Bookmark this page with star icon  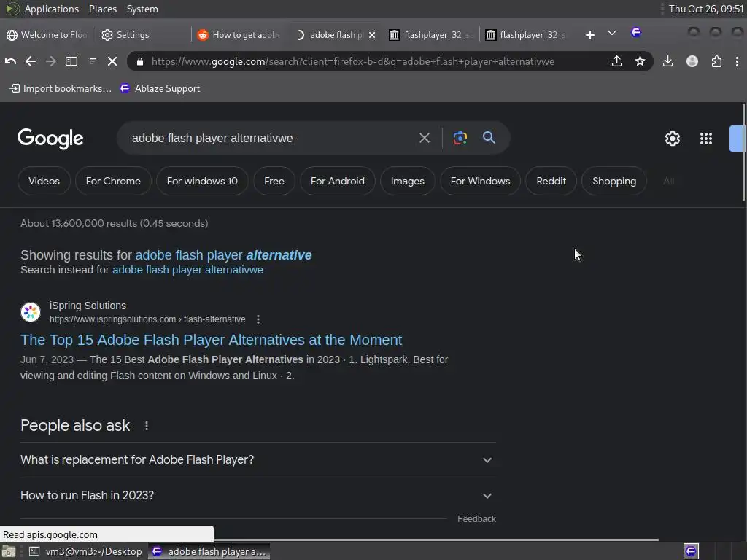pos(640,61)
